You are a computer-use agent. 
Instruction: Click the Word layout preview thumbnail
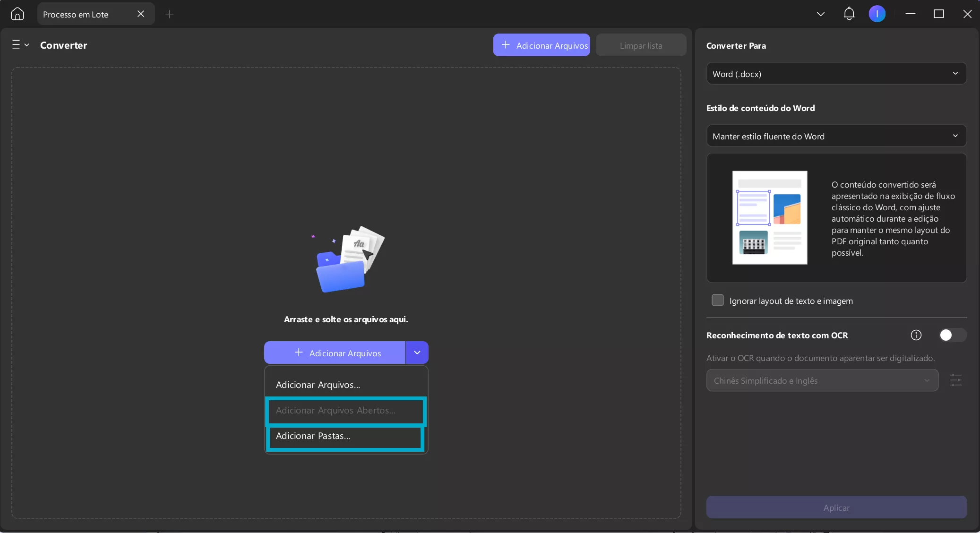[769, 217]
